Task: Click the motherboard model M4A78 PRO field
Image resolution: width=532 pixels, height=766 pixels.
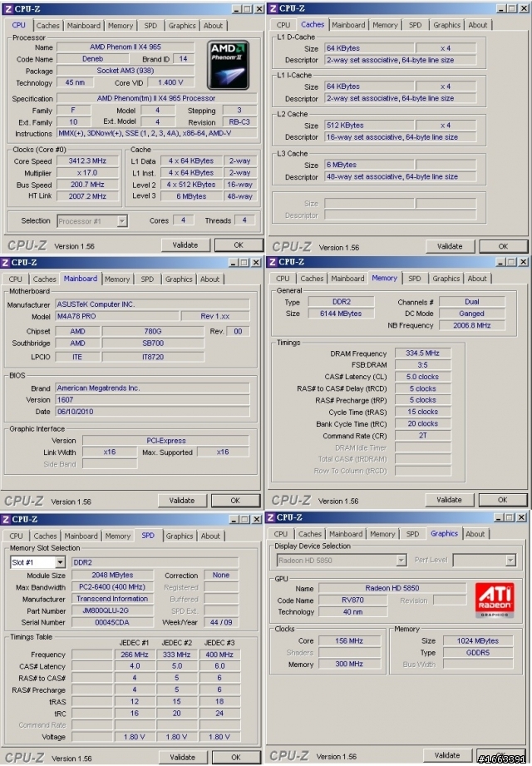Action: pos(116,316)
